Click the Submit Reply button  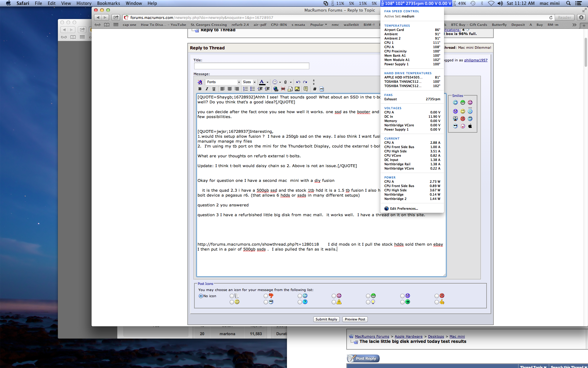(326, 319)
